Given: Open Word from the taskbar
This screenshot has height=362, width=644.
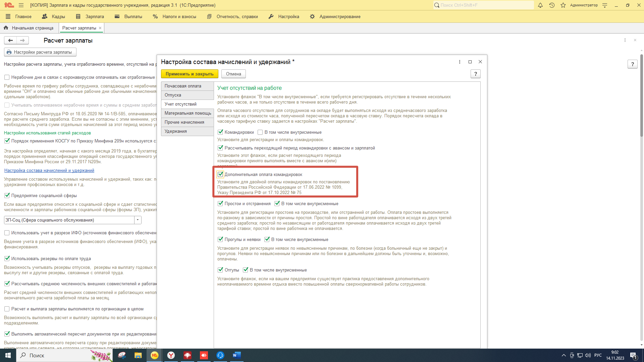Looking at the screenshot, I should point(236,355).
